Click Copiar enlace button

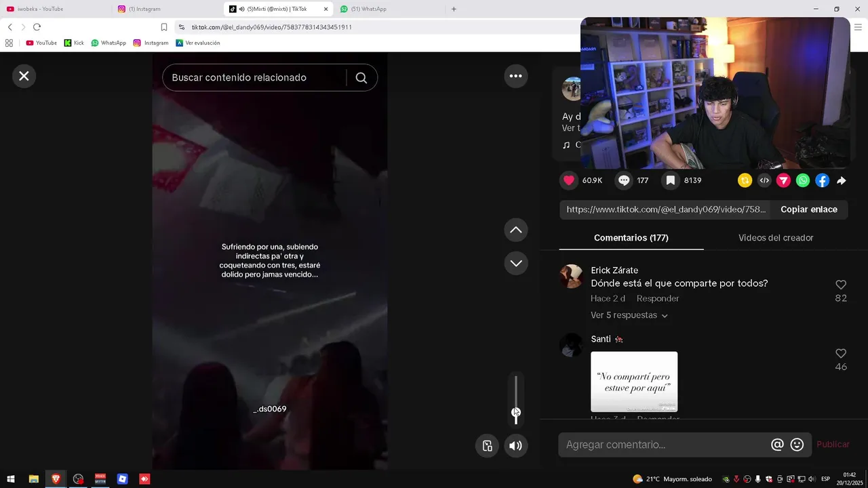[x=809, y=209]
